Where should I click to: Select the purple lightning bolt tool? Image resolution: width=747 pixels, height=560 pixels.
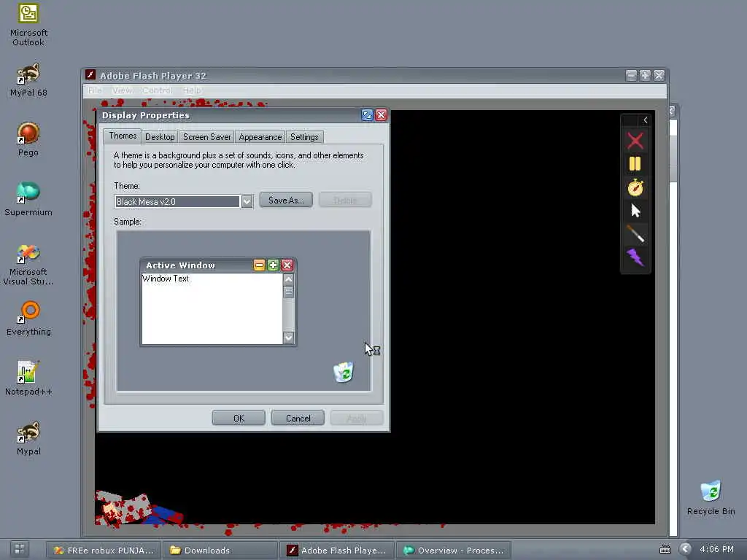click(635, 257)
